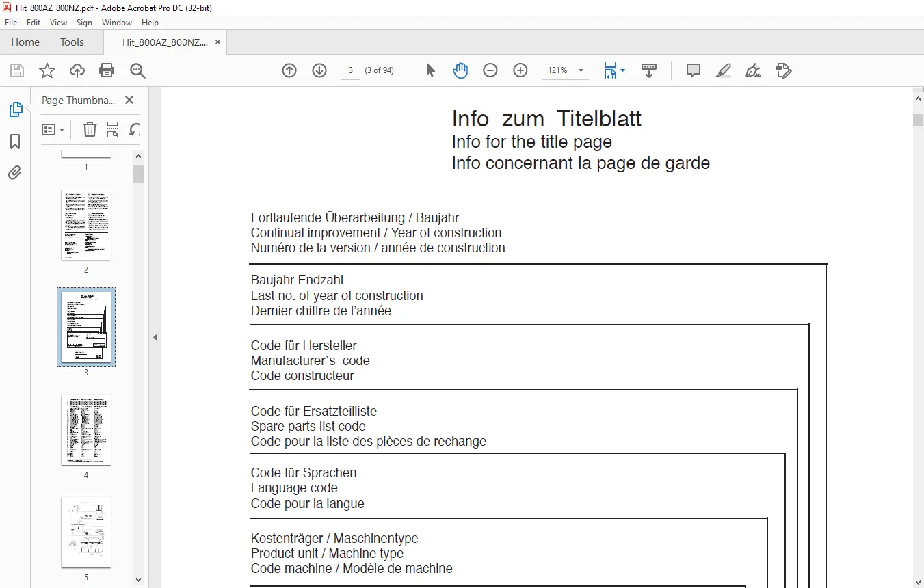Close the Hit_800AZ_800NZ document tab

tap(217, 42)
